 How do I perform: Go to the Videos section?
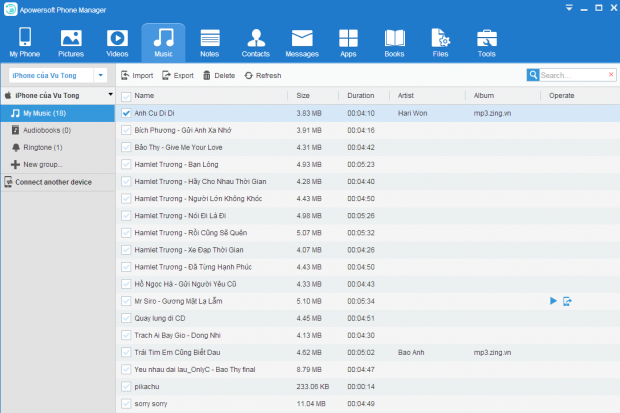[x=117, y=42]
